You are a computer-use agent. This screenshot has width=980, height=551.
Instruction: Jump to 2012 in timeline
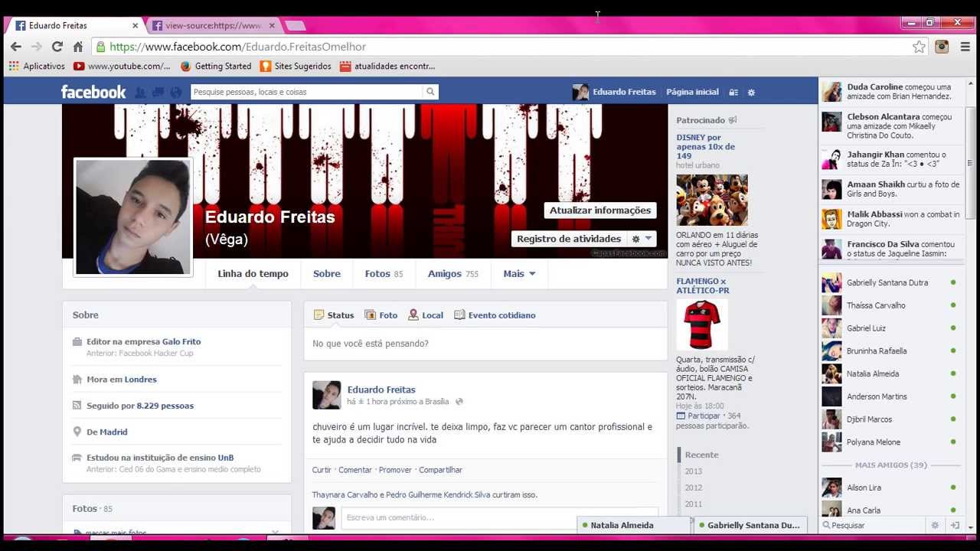[694, 487]
